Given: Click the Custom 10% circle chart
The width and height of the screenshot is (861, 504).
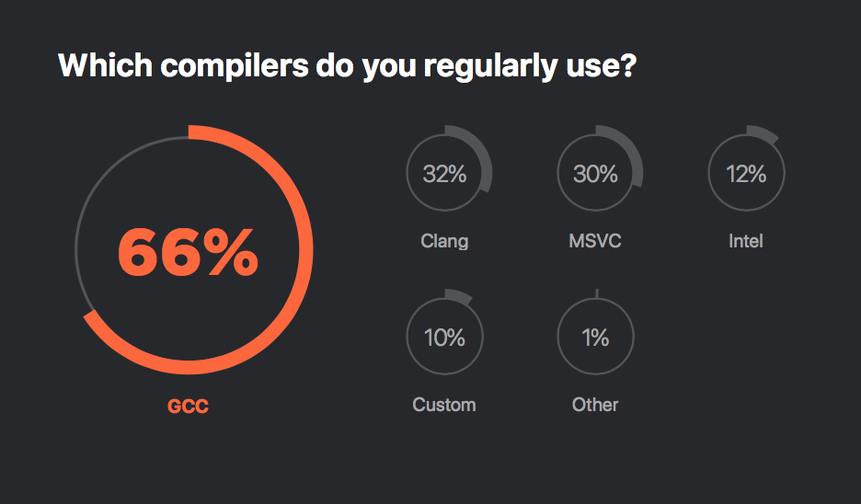Looking at the screenshot, I should pos(445,332).
